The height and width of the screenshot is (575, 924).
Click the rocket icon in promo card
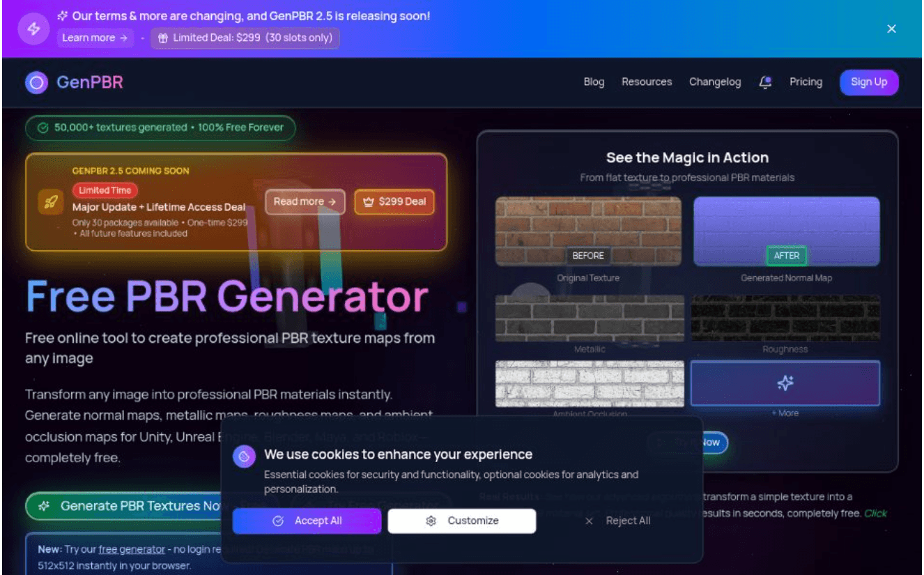click(x=51, y=201)
